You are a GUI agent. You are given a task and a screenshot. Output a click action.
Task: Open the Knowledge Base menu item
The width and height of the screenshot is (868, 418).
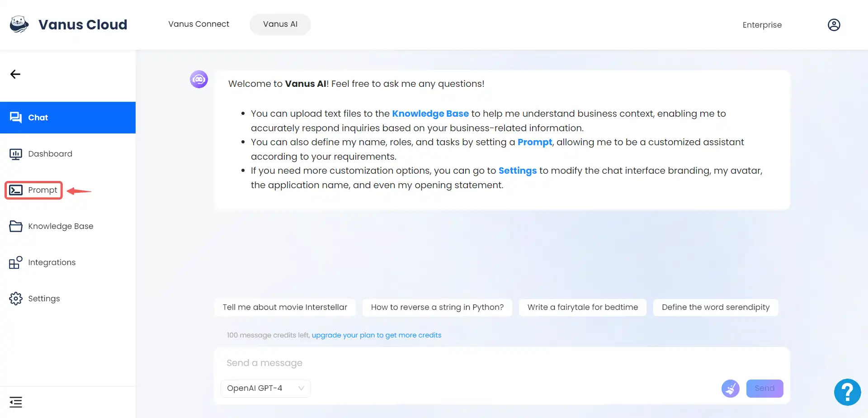[x=68, y=226]
